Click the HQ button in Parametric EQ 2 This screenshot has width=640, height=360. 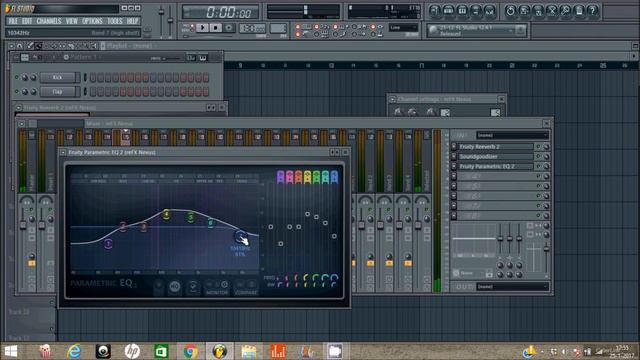[x=175, y=287]
